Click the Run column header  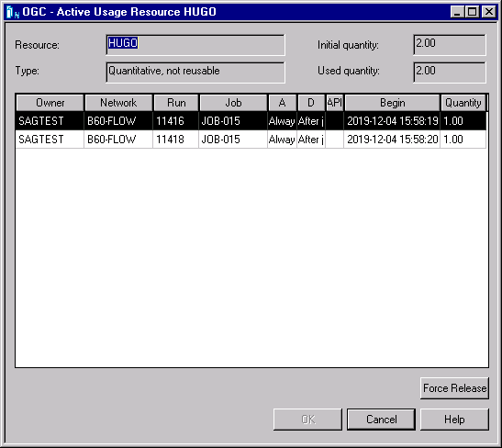point(176,103)
